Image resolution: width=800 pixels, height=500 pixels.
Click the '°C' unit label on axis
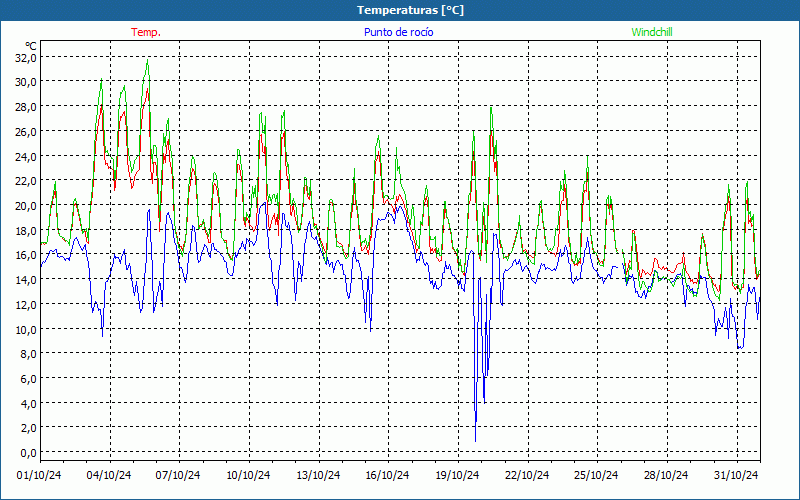[x=31, y=46]
